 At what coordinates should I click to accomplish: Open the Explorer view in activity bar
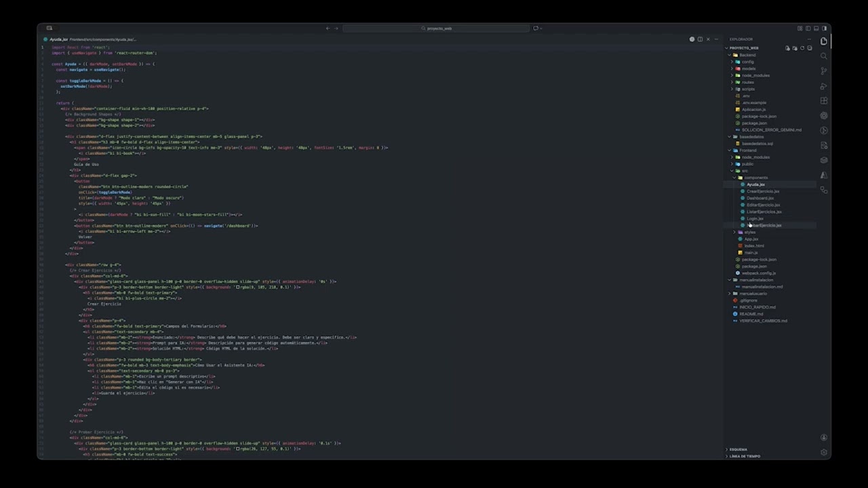824,41
